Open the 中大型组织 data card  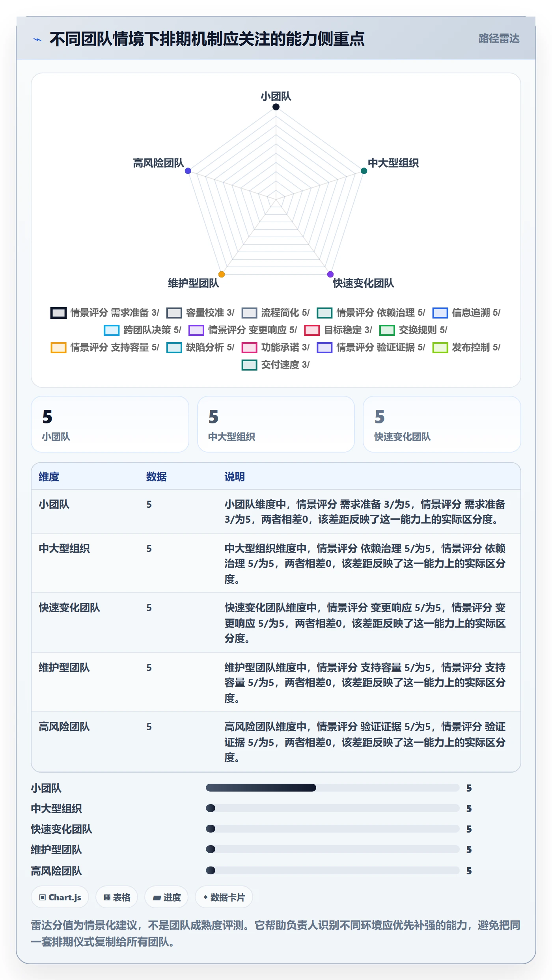click(x=276, y=424)
